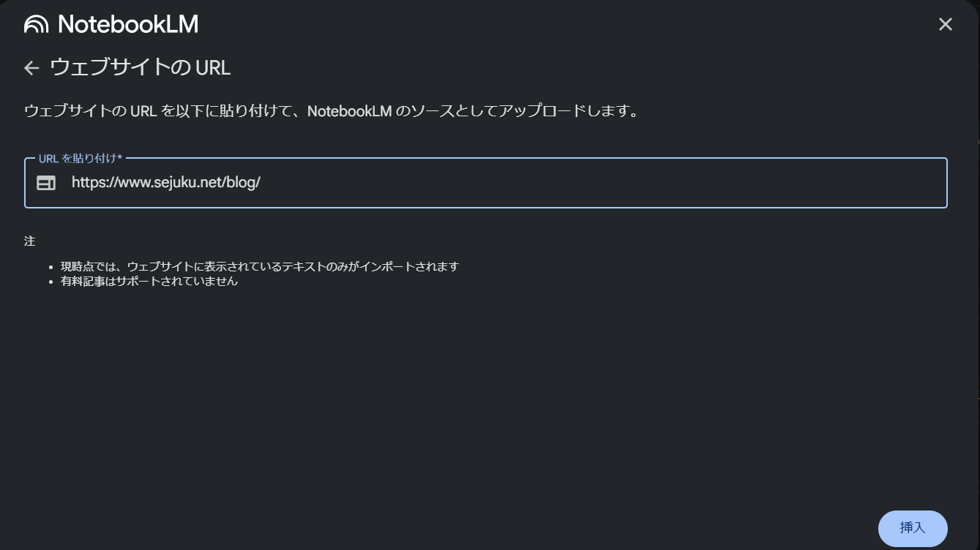This screenshot has width=980, height=550.
Task: Click the X icon in the top-right corner
Action: pyautogui.click(x=945, y=24)
